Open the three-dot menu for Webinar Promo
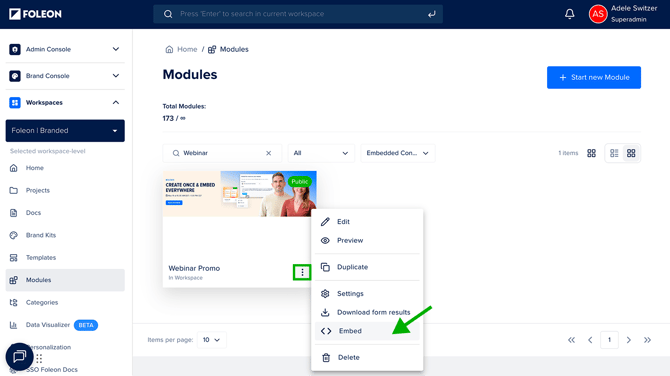This screenshot has width=670, height=376. (x=302, y=272)
